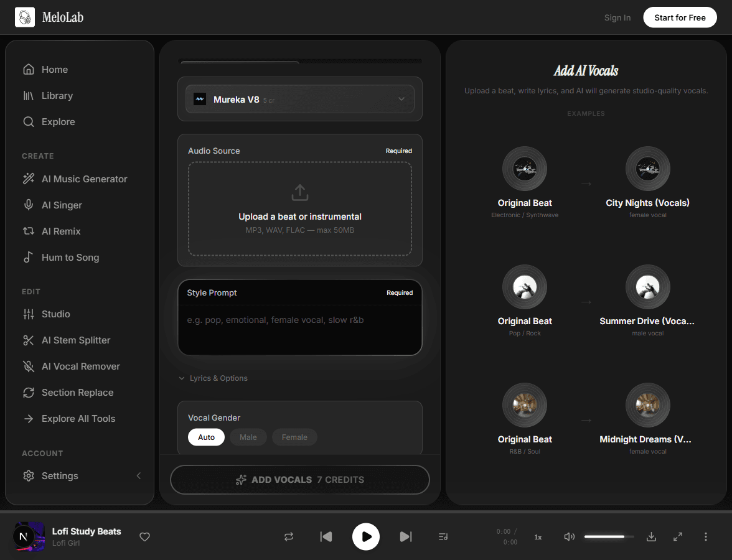Play R&B / Soul Original Beat vinyl
Viewport: 732px width, 560px height.
[525, 404]
